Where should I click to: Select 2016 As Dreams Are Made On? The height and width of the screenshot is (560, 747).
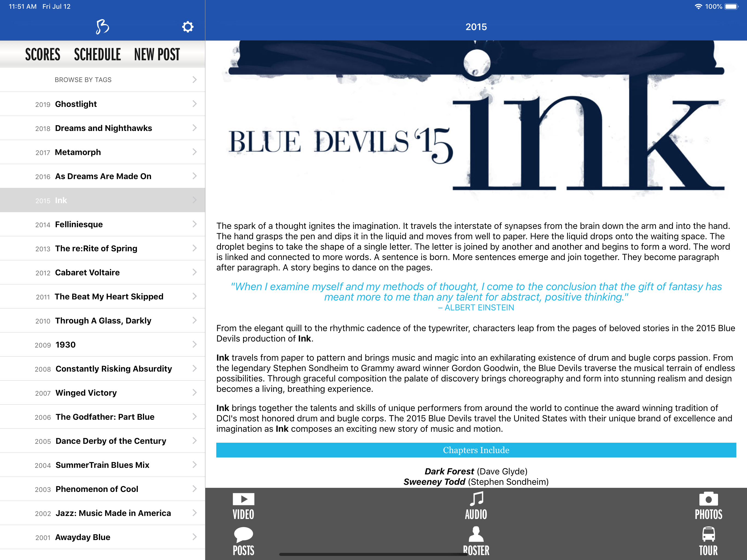[102, 176]
